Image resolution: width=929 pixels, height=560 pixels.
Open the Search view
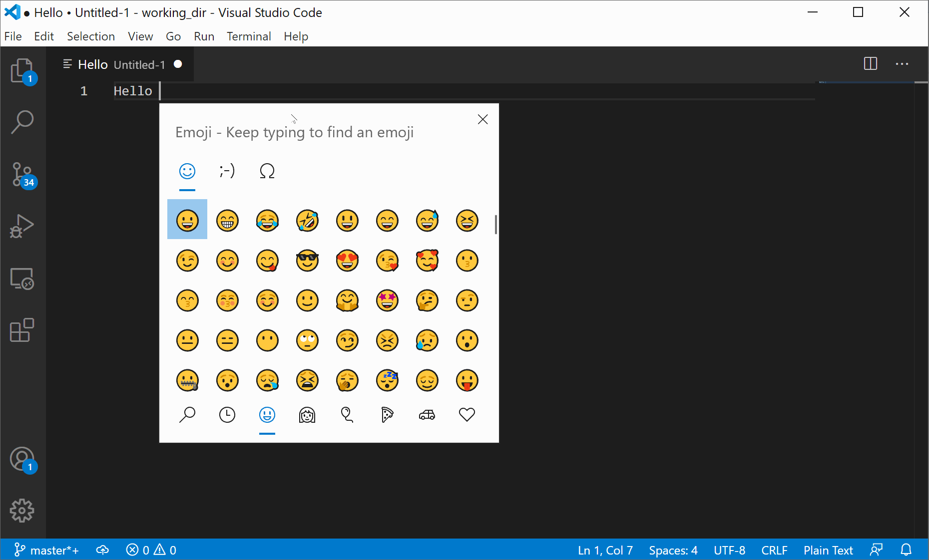22,121
